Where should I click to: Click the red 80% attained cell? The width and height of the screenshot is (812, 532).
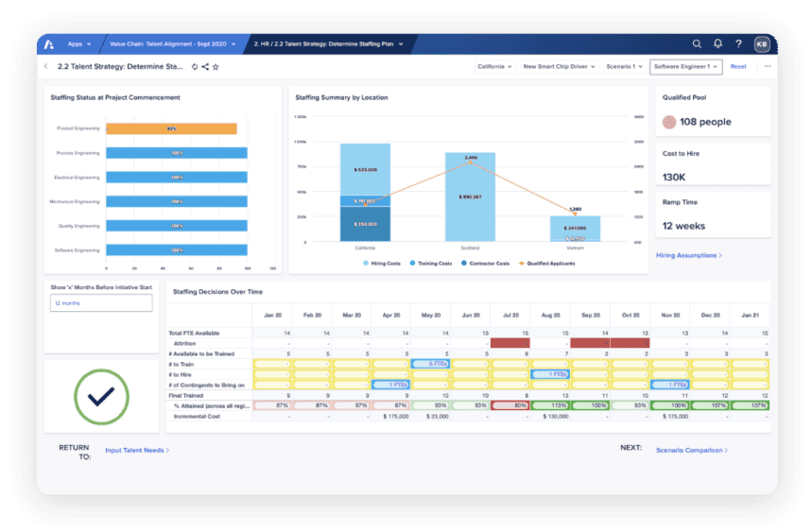pos(510,405)
